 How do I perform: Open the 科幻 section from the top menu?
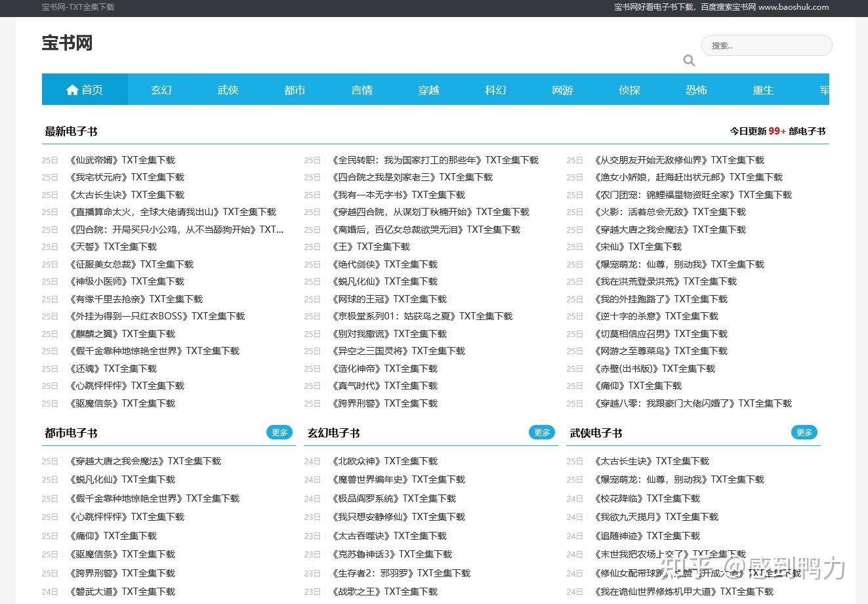pyautogui.click(x=495, y=90)
